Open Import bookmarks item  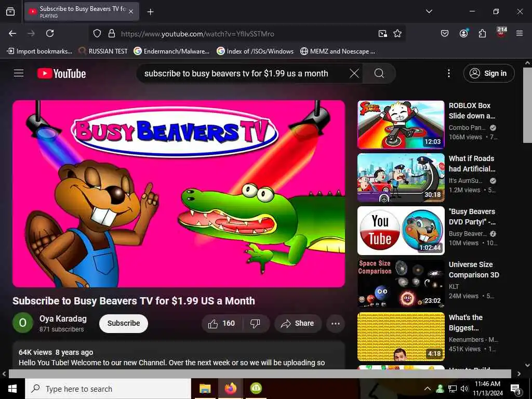(x=39, y=51)
